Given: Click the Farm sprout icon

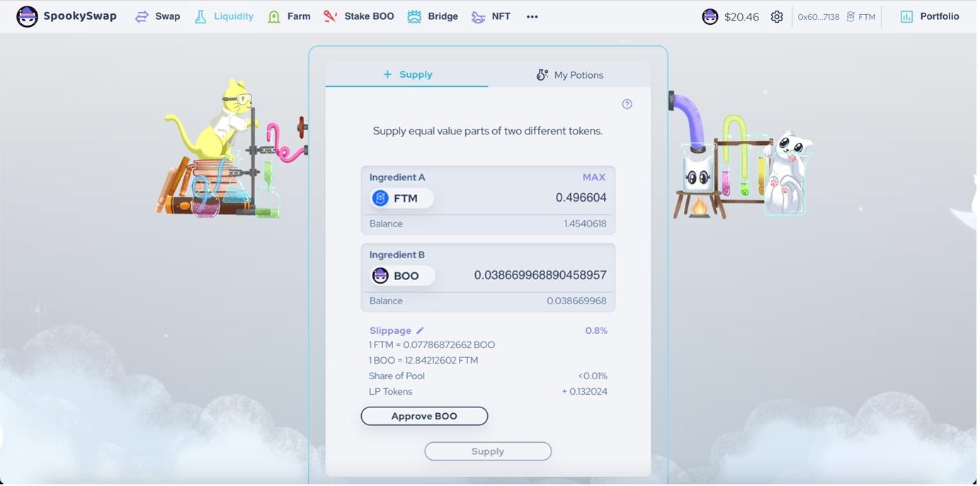Looking at the screenshot, I should click(x=274, y=16).
